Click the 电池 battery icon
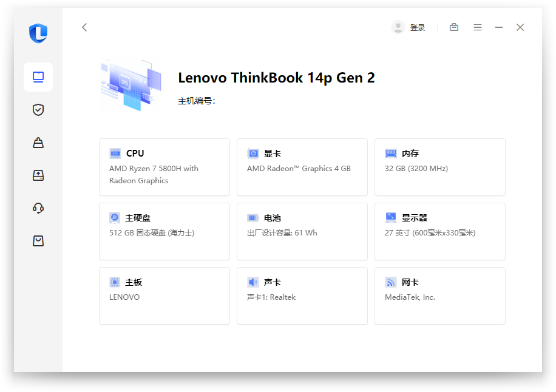 coord(253,218)
